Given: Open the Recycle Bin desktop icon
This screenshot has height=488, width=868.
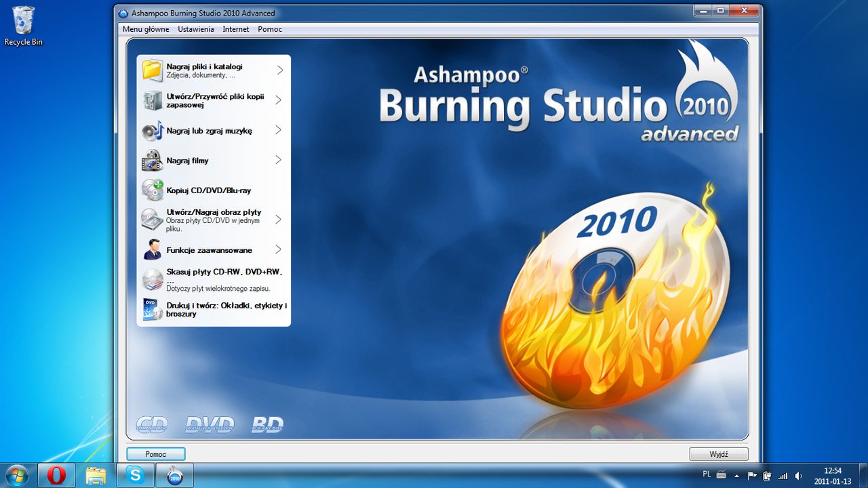Looking at the screenshot, I should (23, 26).
